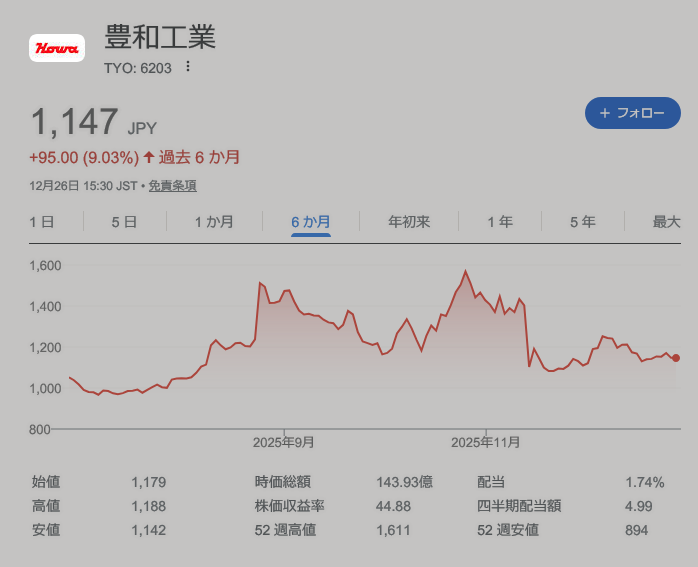
Task: Switch to the 1 日 range tab
Action: pos(42,222)
